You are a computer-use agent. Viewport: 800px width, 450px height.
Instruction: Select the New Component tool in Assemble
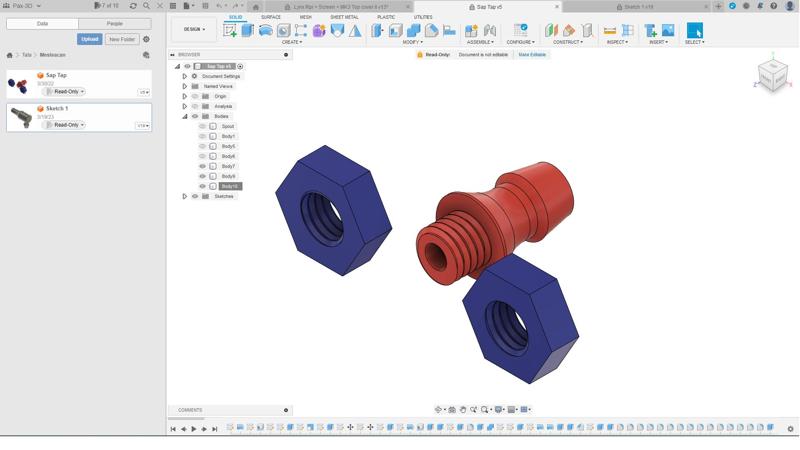471,31
